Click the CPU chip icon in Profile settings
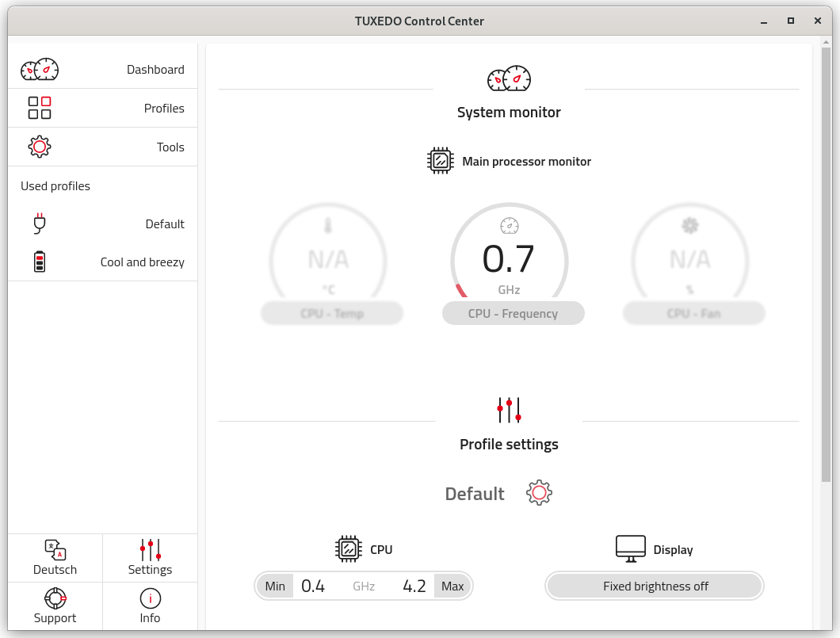 (x=347, y=548)
